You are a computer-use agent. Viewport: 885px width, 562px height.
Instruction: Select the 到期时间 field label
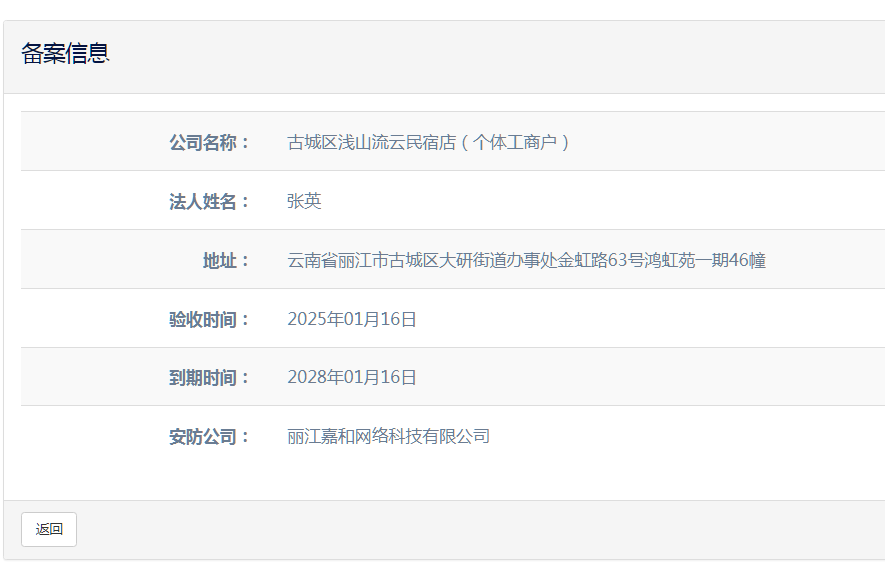[x=209, y=377]
